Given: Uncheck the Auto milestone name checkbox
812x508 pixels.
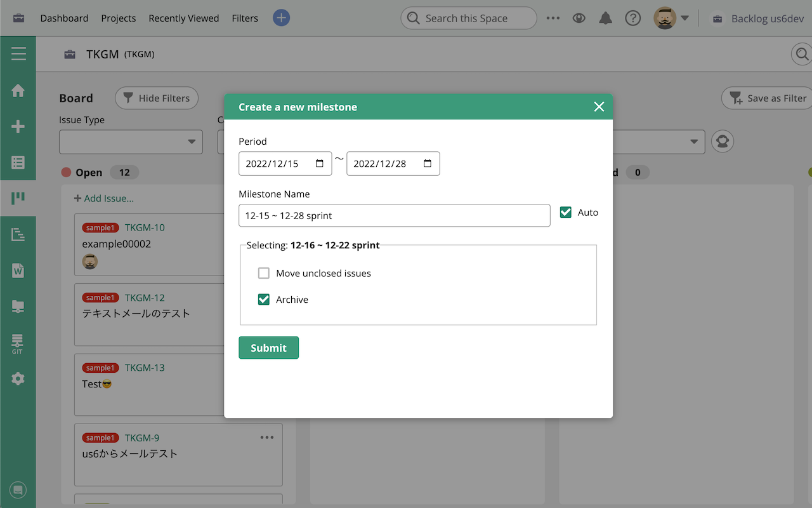Looking at the screenshot, I should [x=565, y=212].
